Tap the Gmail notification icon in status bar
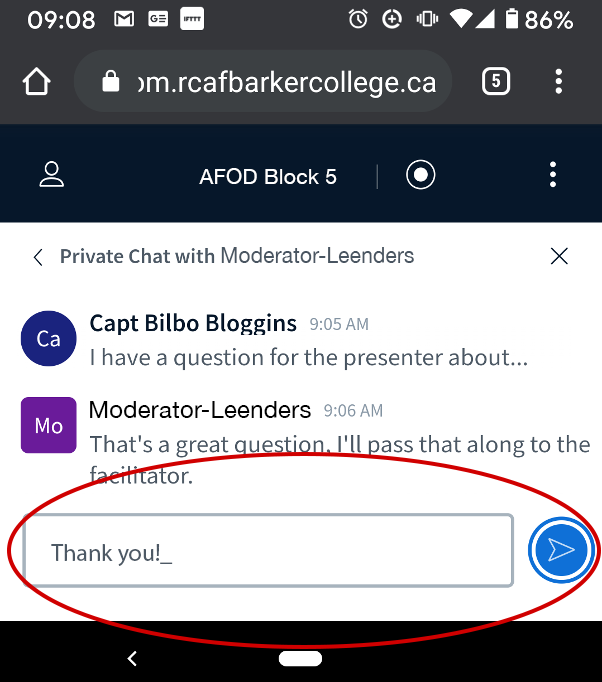The image size is (602, 682). pos(124,19)
